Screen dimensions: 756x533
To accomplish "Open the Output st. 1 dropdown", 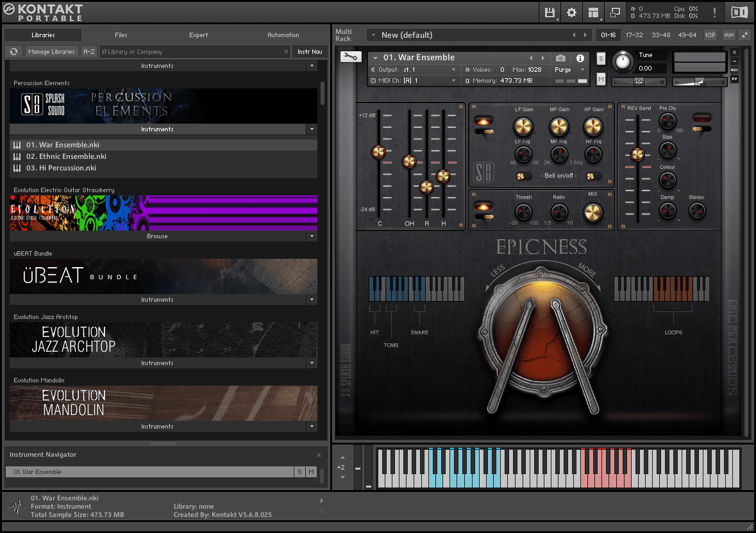I will pyautogui.click(x=413, y=70).
